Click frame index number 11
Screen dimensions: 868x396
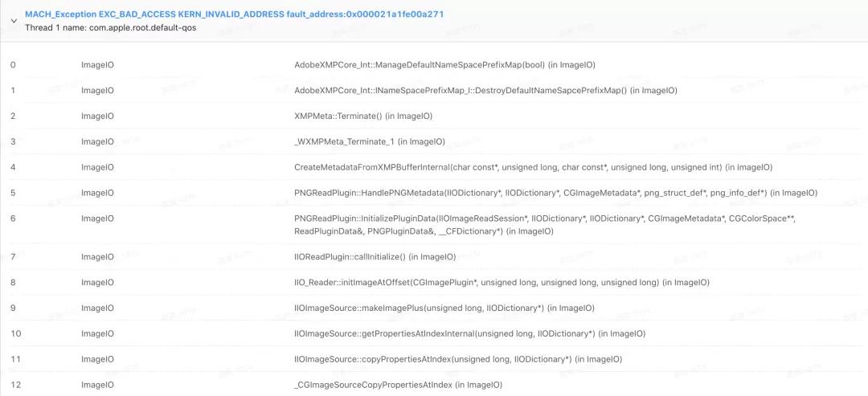click(15, 360)
